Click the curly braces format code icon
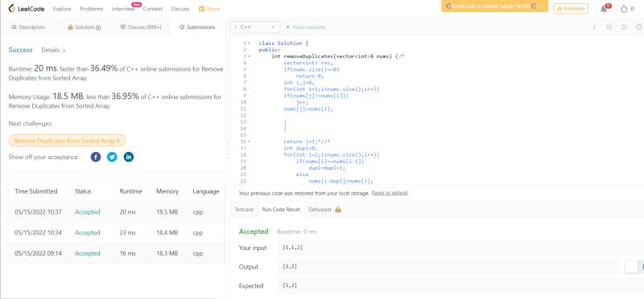 click(609, 27)
